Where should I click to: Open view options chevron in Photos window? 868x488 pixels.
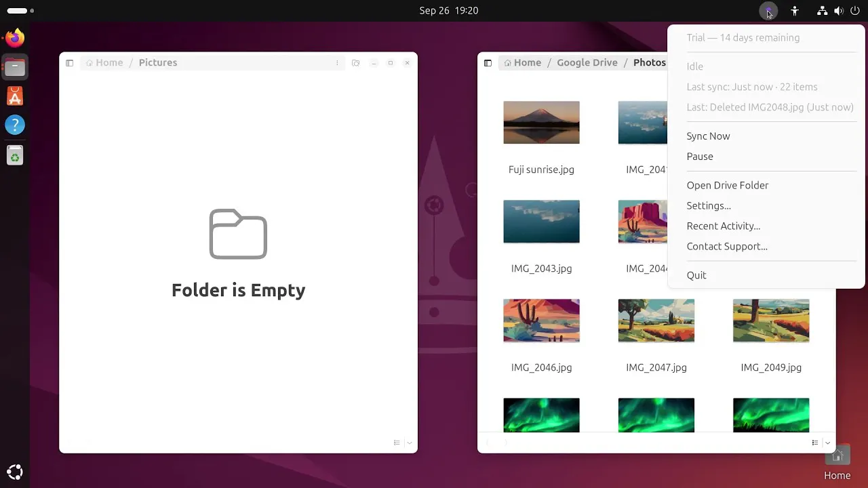(827, 443)
